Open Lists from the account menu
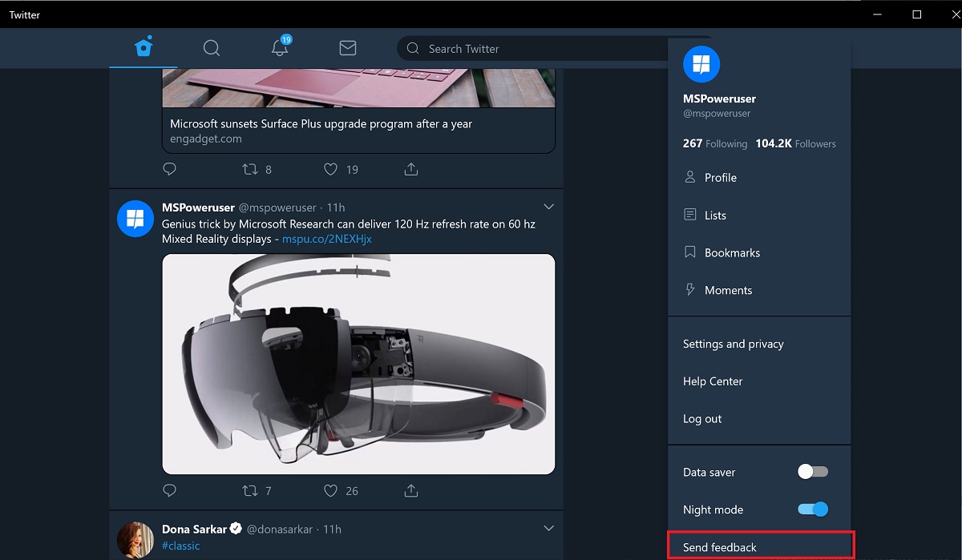This screenshot has height=560, width=962. 759,216
